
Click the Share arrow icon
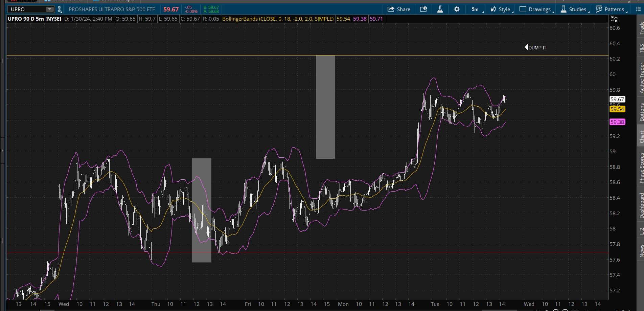click(x=391, y=9)
